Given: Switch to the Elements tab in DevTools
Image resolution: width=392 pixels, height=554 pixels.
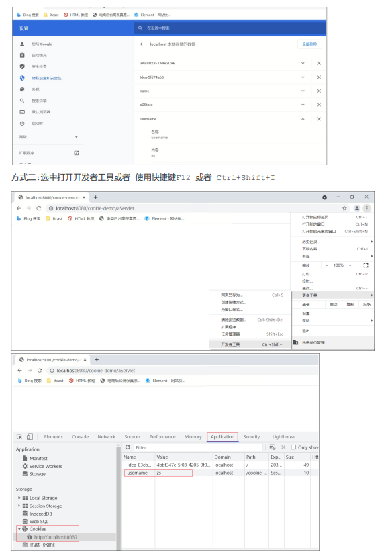Looking at the screenshot, I should [53, 437].
